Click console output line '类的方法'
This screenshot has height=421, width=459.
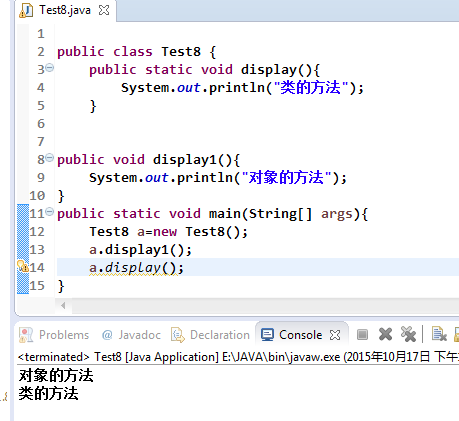click(48, 394)
